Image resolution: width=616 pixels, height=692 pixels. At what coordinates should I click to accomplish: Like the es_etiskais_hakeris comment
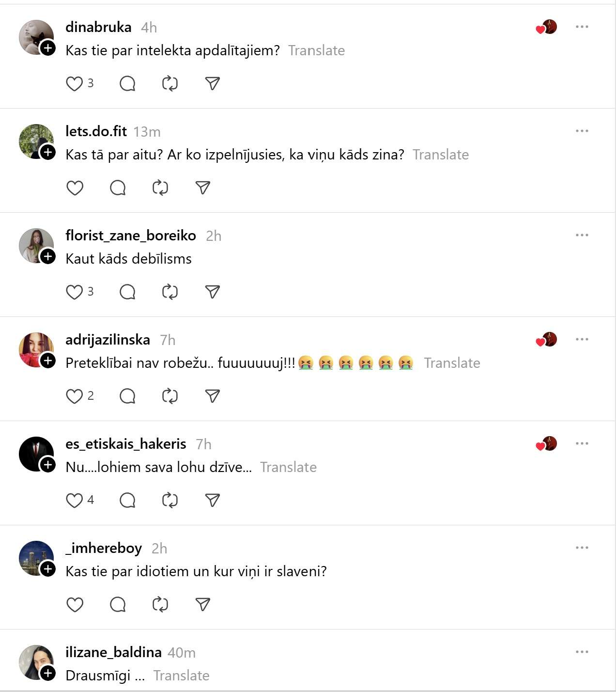click(x=74, y=501)
